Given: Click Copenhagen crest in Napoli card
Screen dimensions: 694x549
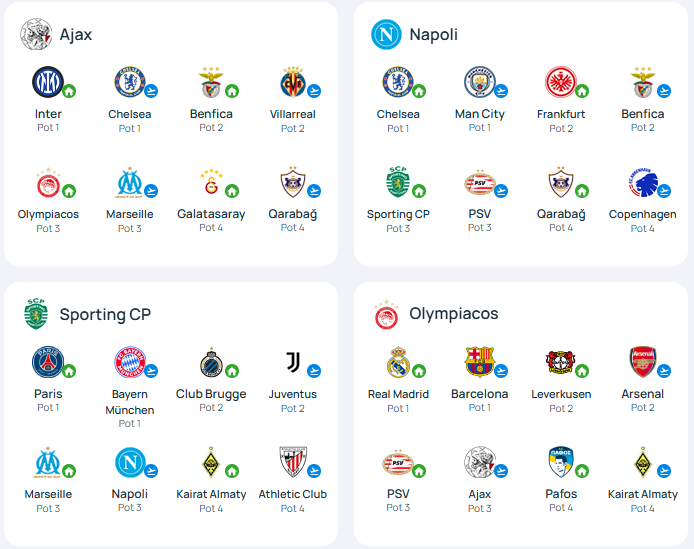Looking at the screenshot, I should click(643, 182).
